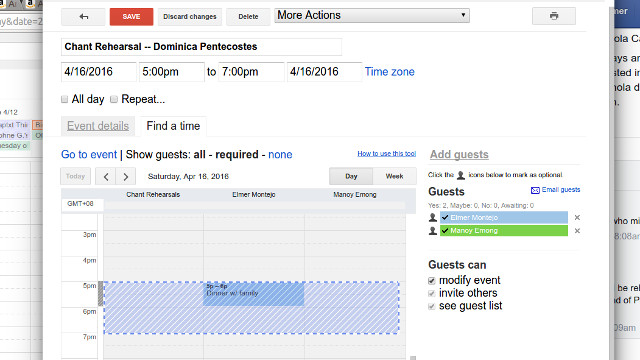Viewport: 640px width, 360px height.
Task: Switch to the Event details tab
Action: coord(98,126)
